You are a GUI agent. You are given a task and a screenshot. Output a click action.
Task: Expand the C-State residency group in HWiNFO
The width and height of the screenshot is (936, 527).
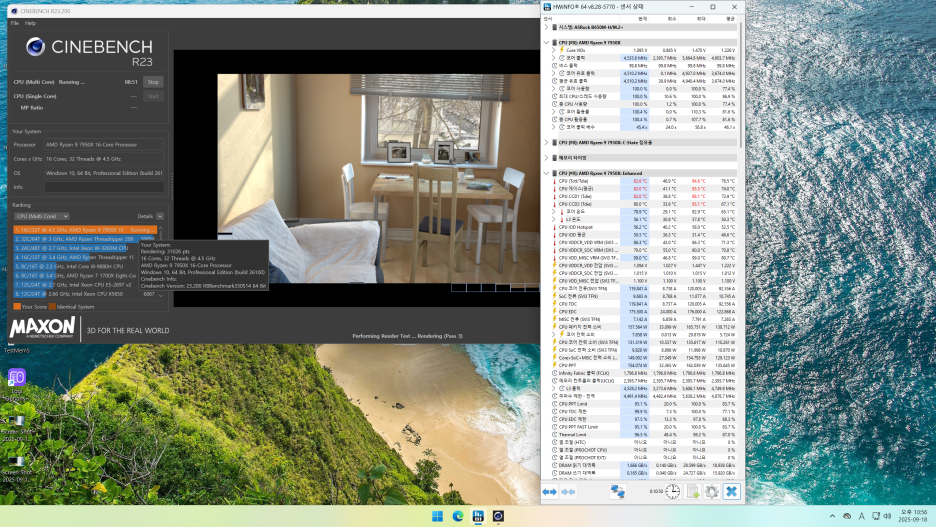click(x=546, y=143)
